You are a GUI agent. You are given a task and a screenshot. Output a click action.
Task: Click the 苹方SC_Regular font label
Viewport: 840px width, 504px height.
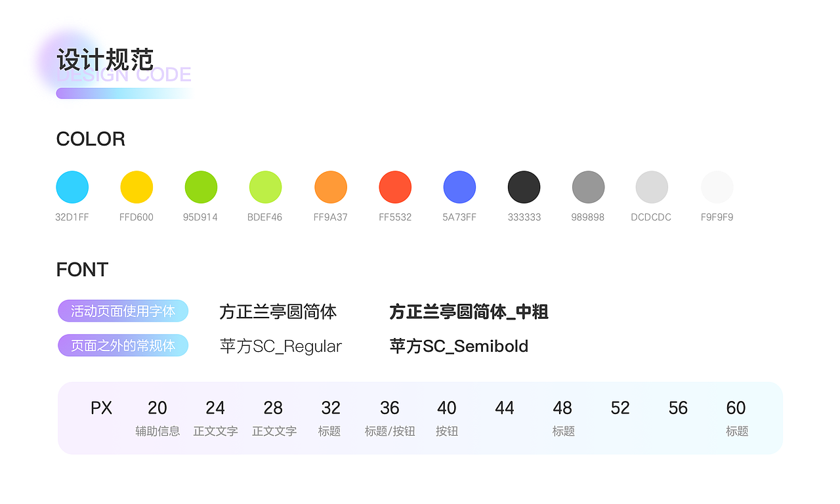(281, 346)
